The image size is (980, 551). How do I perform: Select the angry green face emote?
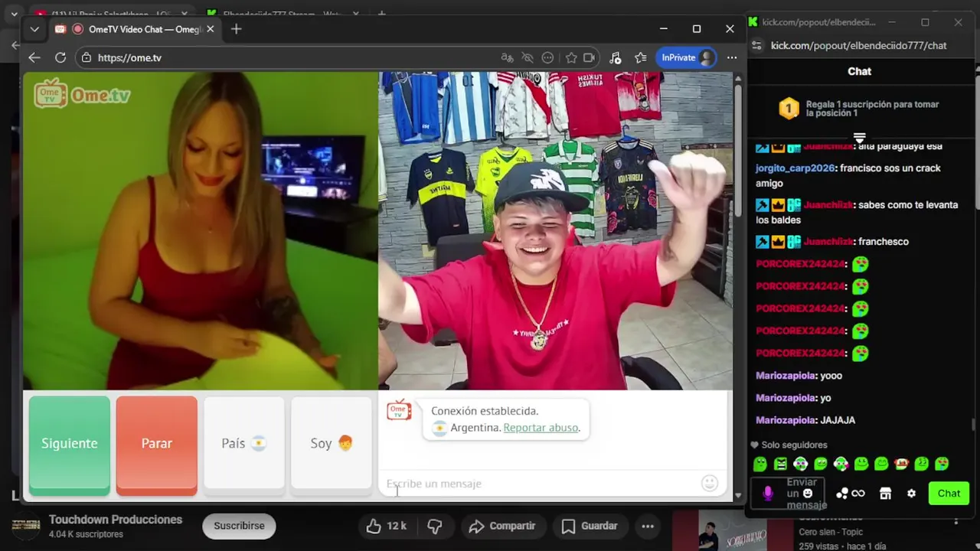pyautogui.click(x=780, y=464)
